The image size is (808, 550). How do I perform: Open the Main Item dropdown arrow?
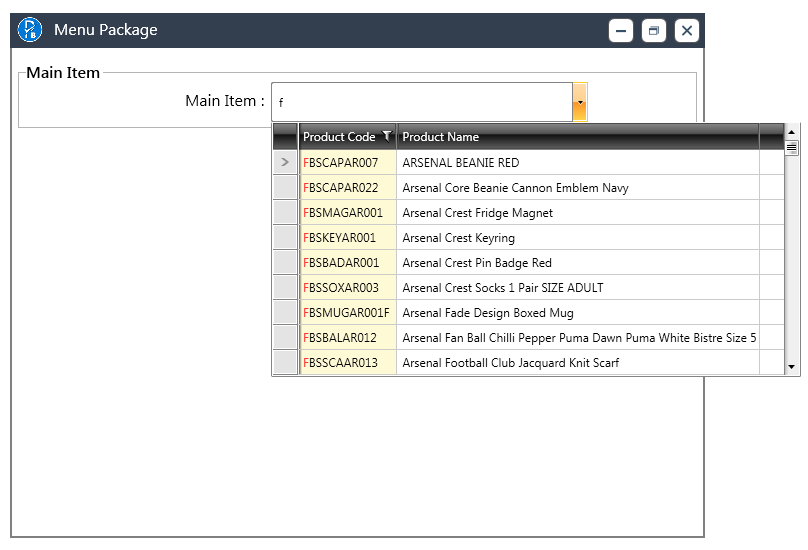tap(579, 102)
